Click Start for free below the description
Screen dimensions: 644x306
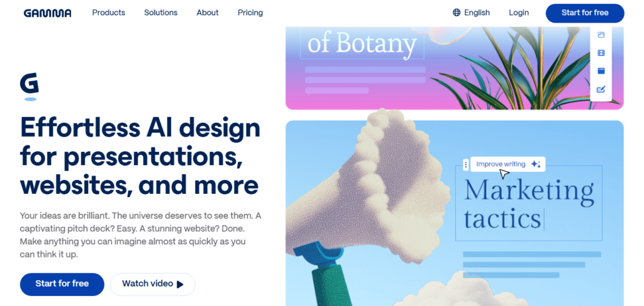coord(62,284)
